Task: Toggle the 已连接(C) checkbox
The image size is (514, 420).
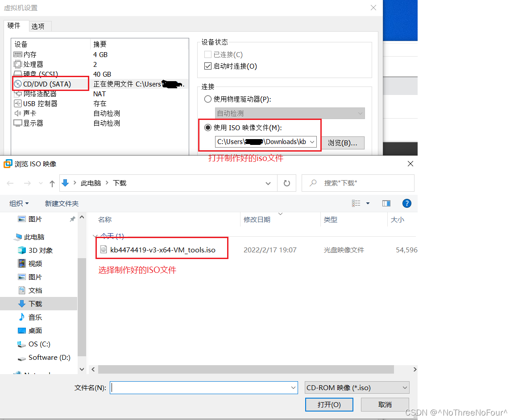Action: click(208, 54)
